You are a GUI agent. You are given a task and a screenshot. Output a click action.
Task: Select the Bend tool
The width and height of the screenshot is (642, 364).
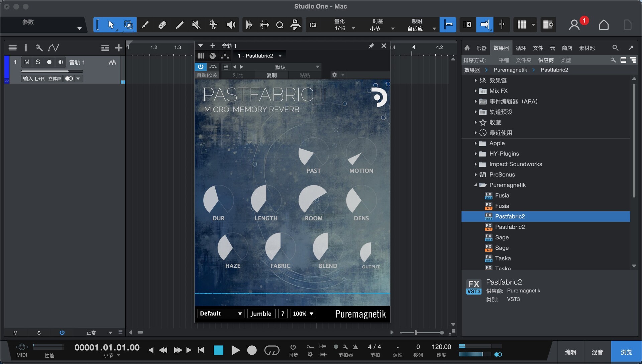(213, 25)
